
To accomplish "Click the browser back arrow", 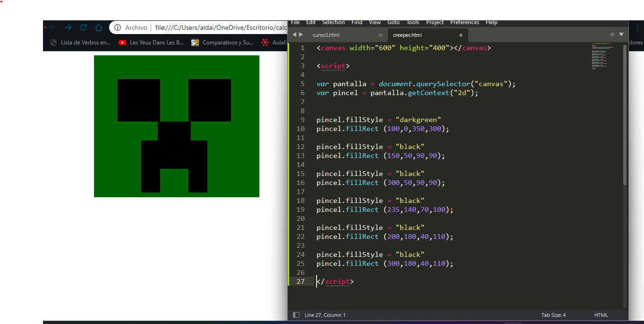I will click(53, 27).
